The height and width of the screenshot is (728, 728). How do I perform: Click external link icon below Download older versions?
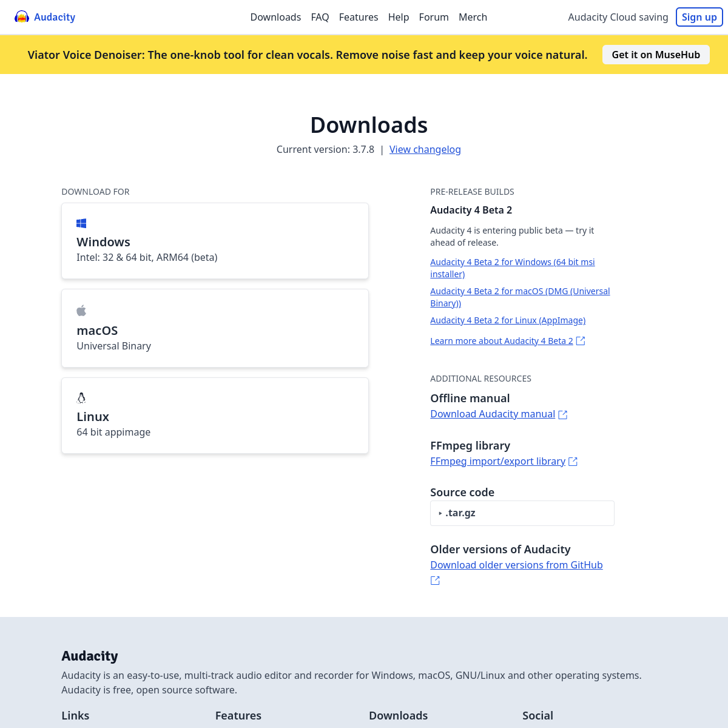tap(435, 581)
